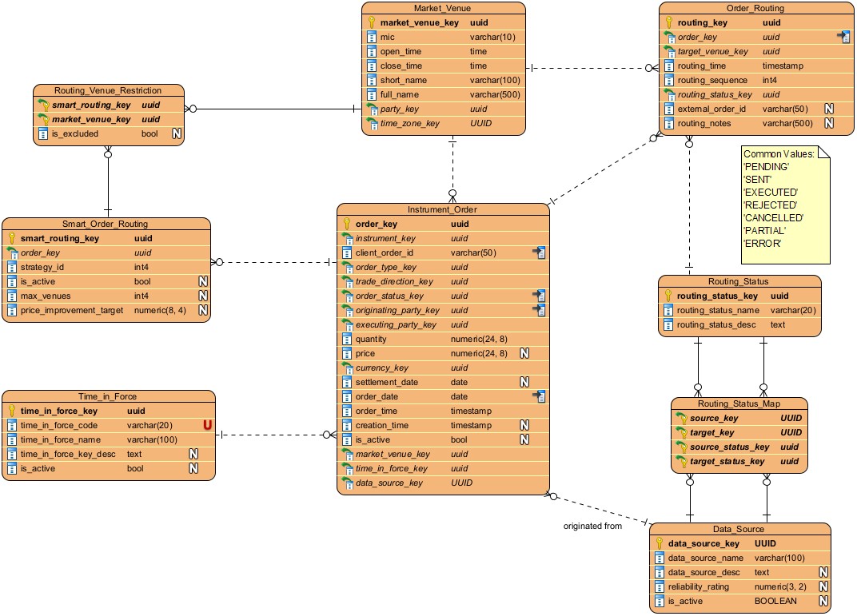Select the key icon of time_in_force_key
857x616 pixels.
pyautogui.click(x=10, y=411)
